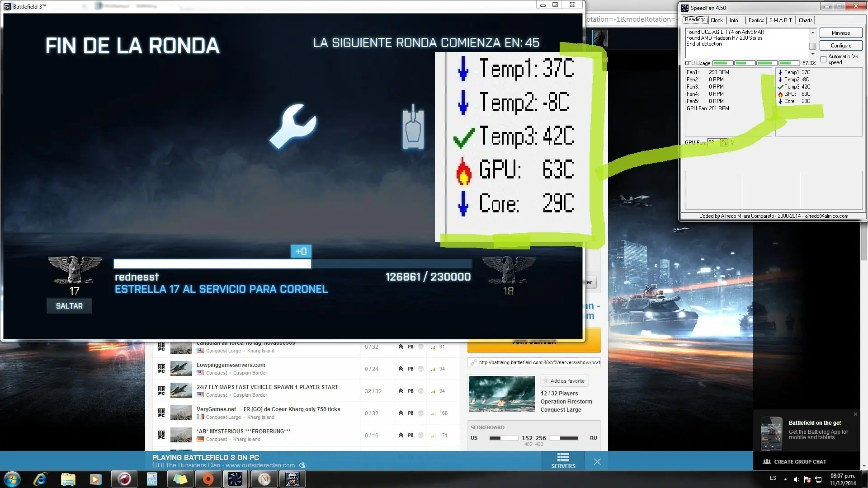Open the Info tab in SpeedFan
The image size is (868, 488).
(734, 20)
